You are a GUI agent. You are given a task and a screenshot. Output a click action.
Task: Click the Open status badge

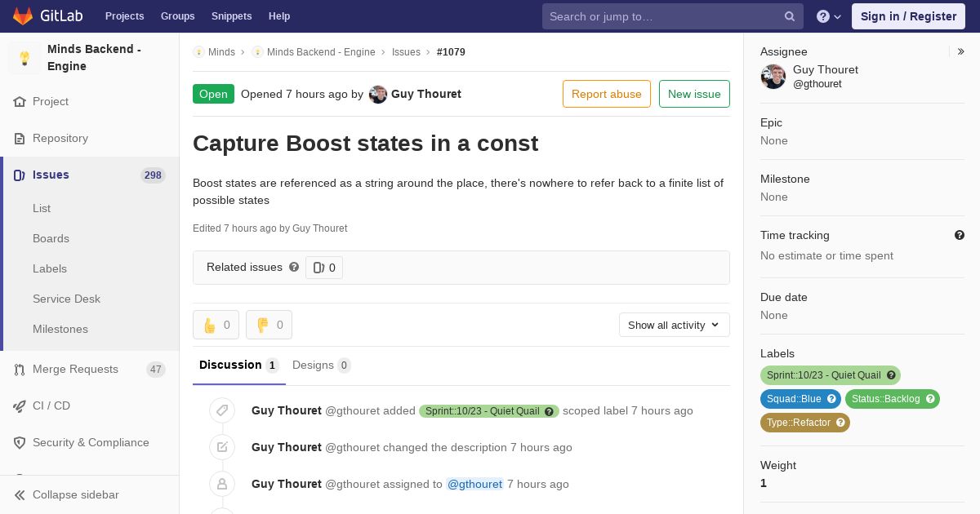coord(213,94)
